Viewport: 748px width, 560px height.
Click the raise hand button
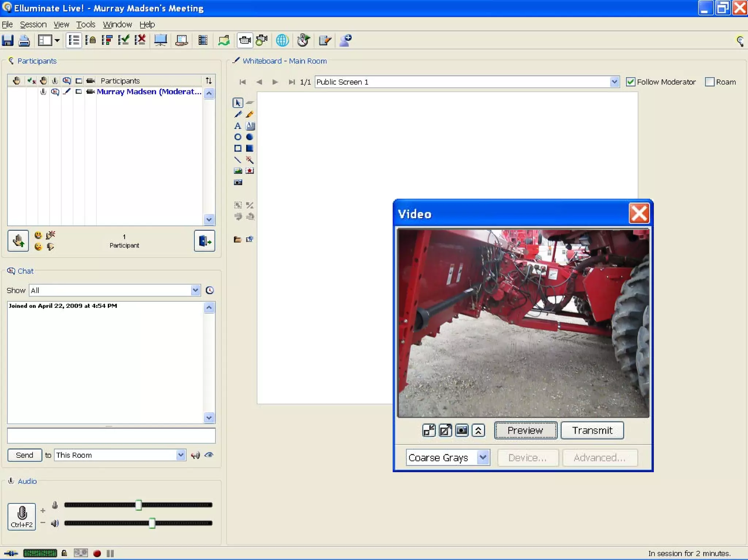[x=18, y=241]
